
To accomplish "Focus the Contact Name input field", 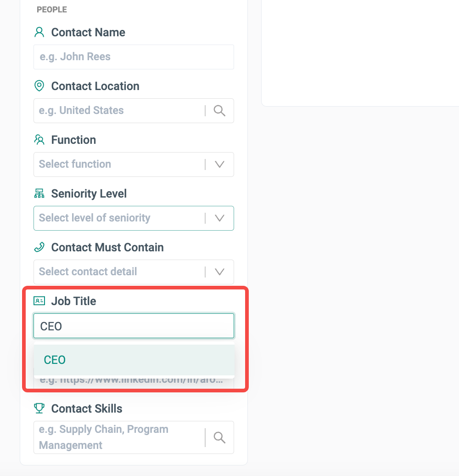I will point(134,57).
